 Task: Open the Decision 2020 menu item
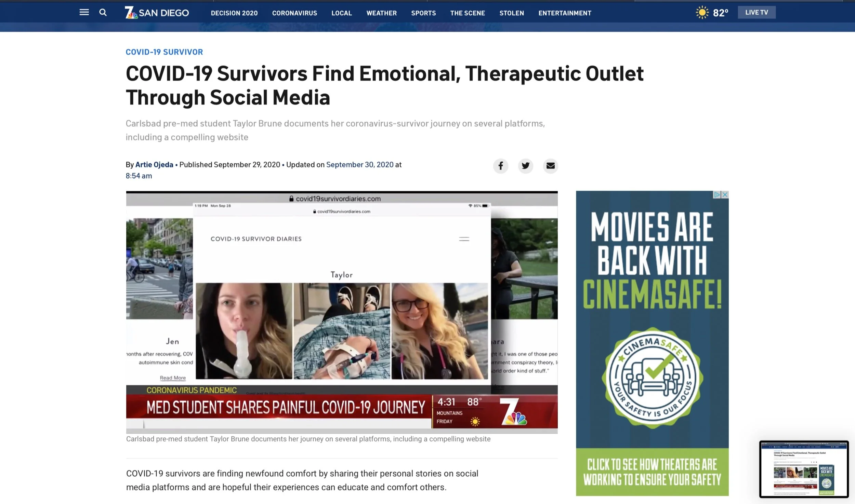[x=234, y=13]
